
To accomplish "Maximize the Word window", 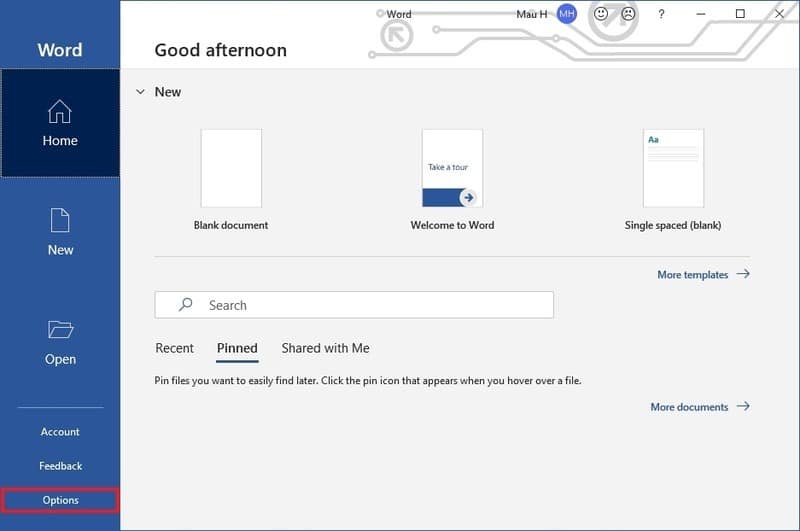I will tap(740, 14).
